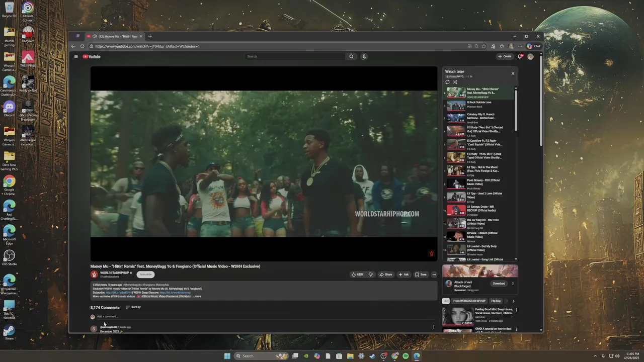Add this page to Edge favorites
Screen dimensions: 644x362
[x=484, y=46]
